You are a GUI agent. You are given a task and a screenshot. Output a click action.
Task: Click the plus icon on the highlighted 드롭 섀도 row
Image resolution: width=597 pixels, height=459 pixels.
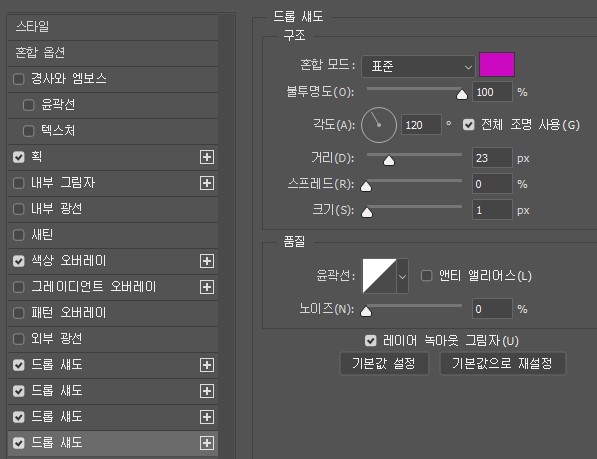pos(207,443)
